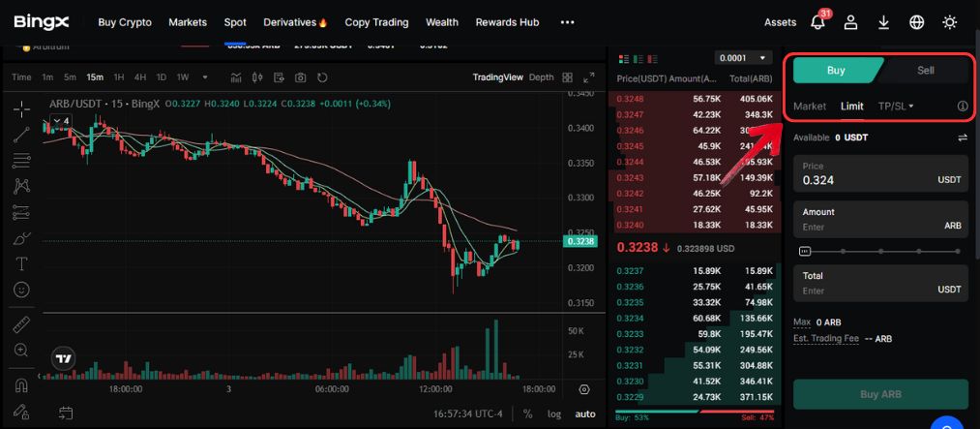Screen dimensions: 980x429
Task: Open the Rewards Hub link
Action: pyautogui.click(x=508, y=22)
